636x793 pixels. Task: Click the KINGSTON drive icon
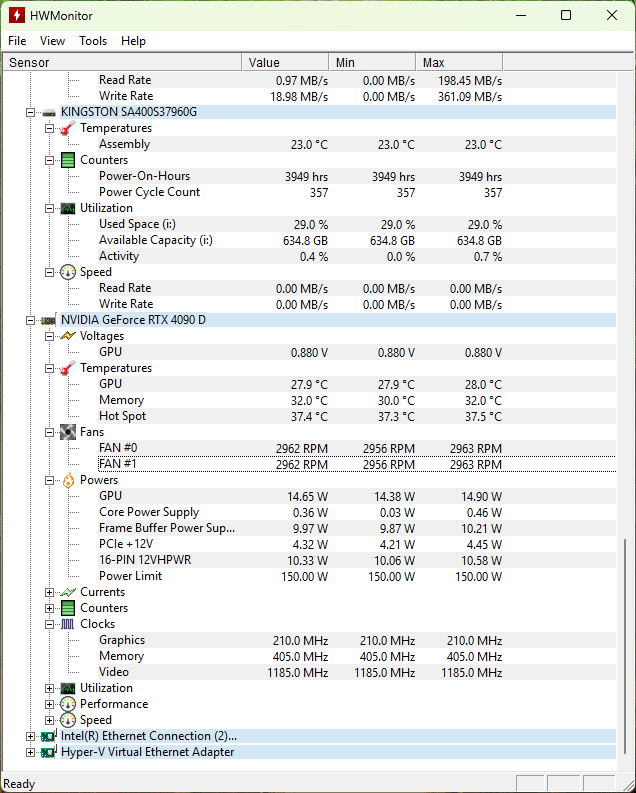[x=49, y=112]
